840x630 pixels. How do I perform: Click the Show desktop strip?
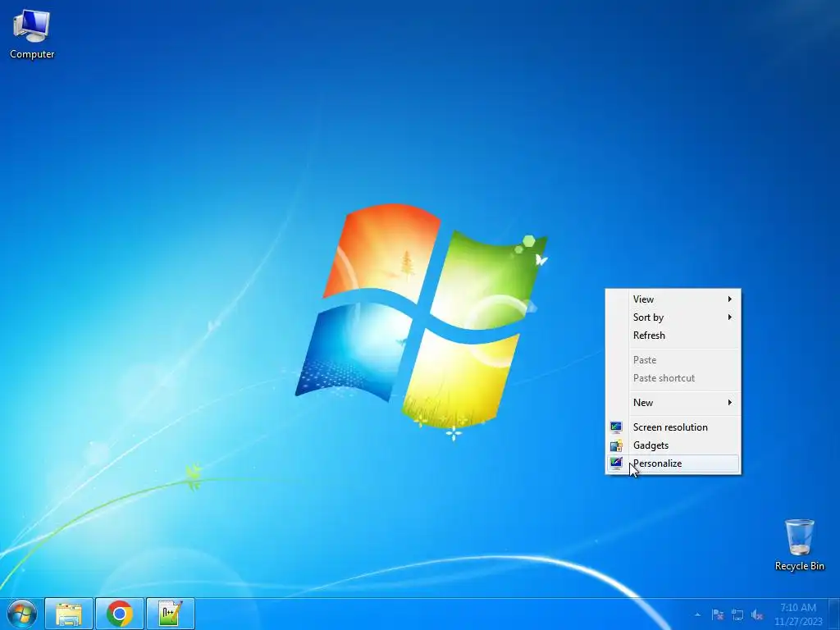(x=834, y=614)
